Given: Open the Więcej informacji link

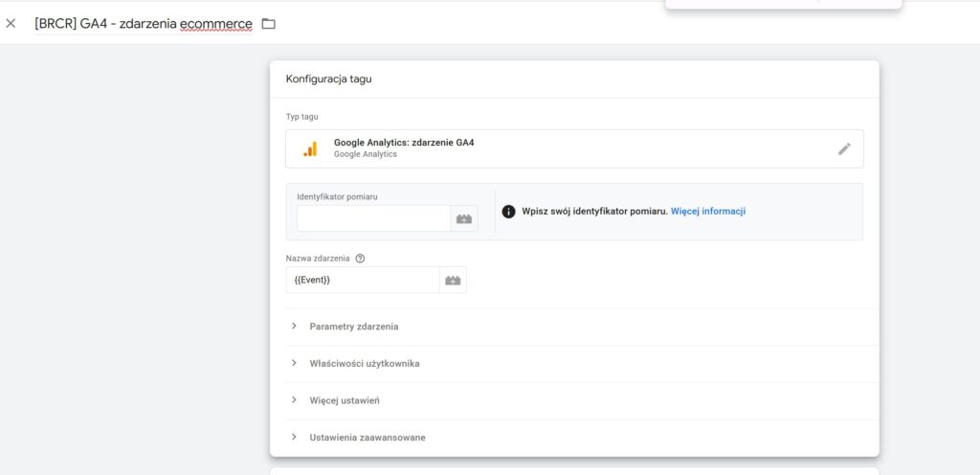Looking at the screenshot, I should (x=707, y=212).
